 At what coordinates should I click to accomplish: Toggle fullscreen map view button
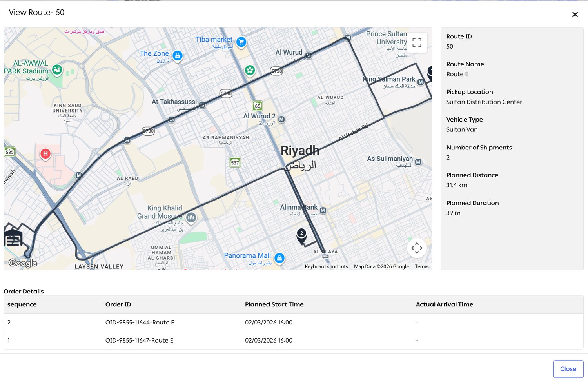pos(417,42)
